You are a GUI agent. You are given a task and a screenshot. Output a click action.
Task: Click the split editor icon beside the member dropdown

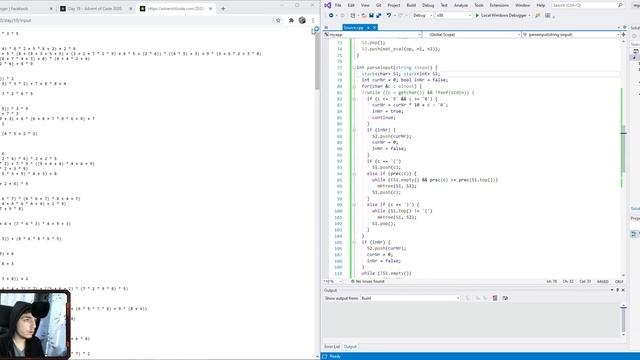pos(623,35)
